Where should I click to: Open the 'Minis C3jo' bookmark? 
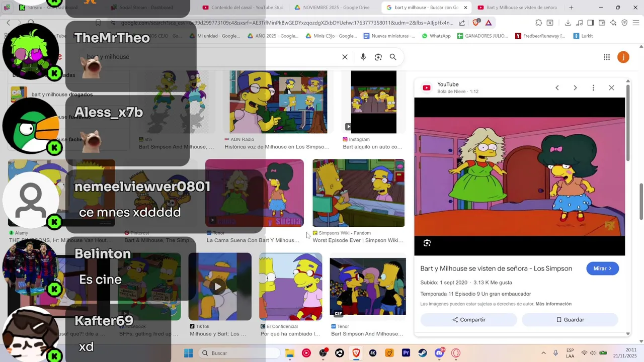tap(331, 36)
